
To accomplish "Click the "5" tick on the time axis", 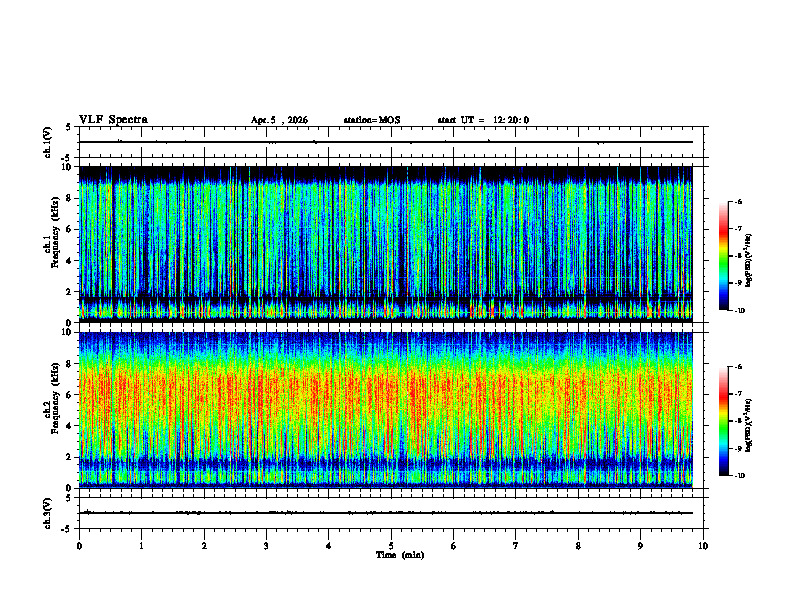I will [391, 546].
